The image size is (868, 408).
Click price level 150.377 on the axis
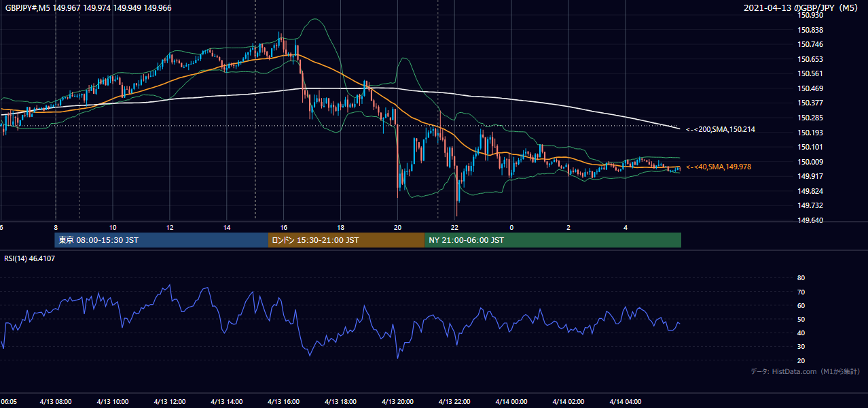[810, 103]
